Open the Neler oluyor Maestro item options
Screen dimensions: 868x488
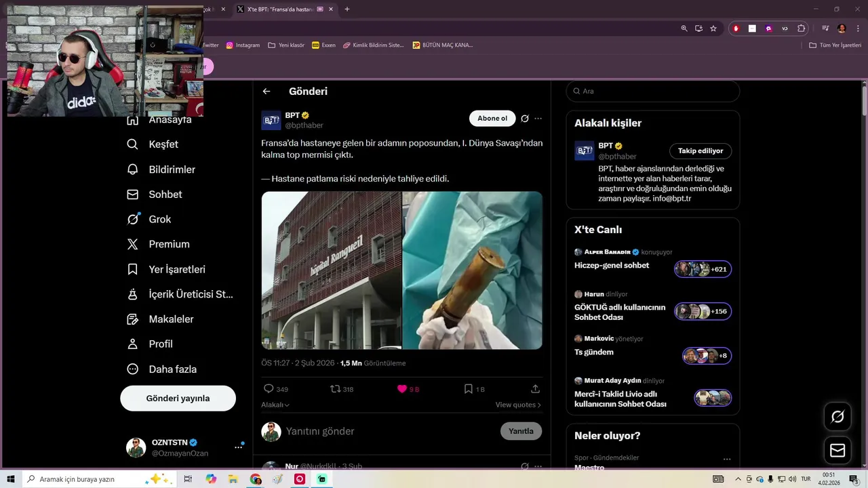[x=727, y=459]
